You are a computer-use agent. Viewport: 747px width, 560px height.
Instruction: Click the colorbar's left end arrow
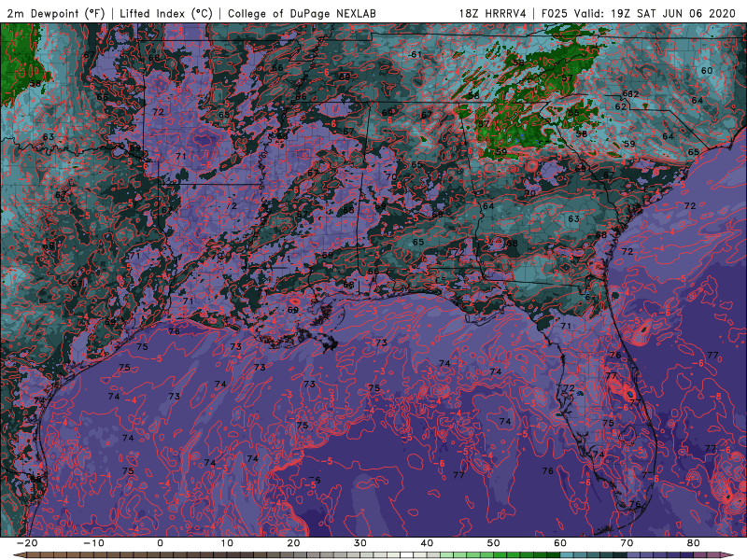pos(20,555)
